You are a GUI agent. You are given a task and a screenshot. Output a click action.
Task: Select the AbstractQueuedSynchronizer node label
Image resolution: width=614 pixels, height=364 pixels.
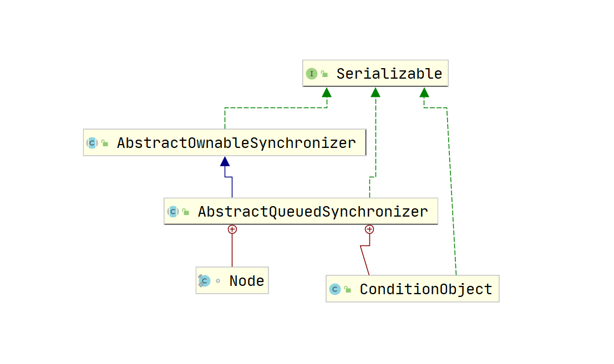313,211
